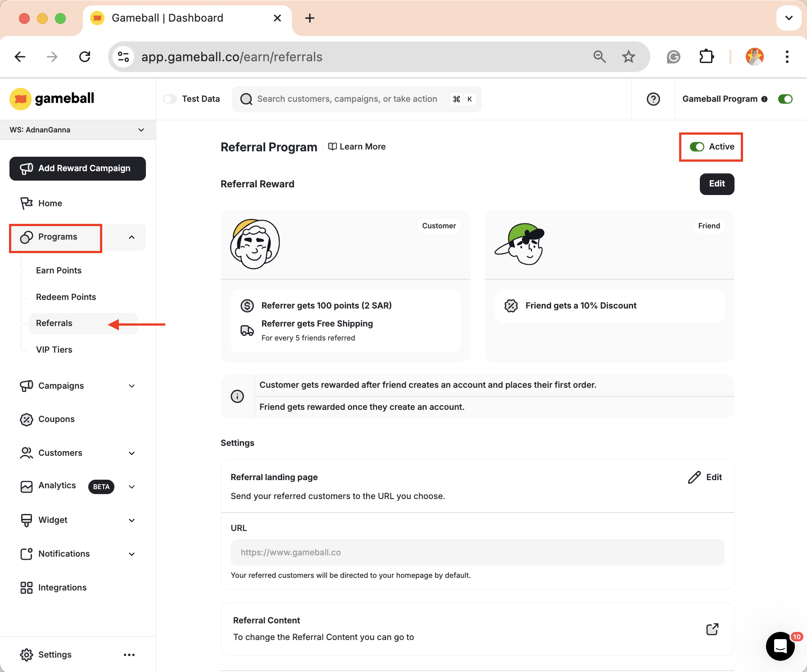Expand the Campaigns dropdown
807x672 pixels.
[131, 386]
